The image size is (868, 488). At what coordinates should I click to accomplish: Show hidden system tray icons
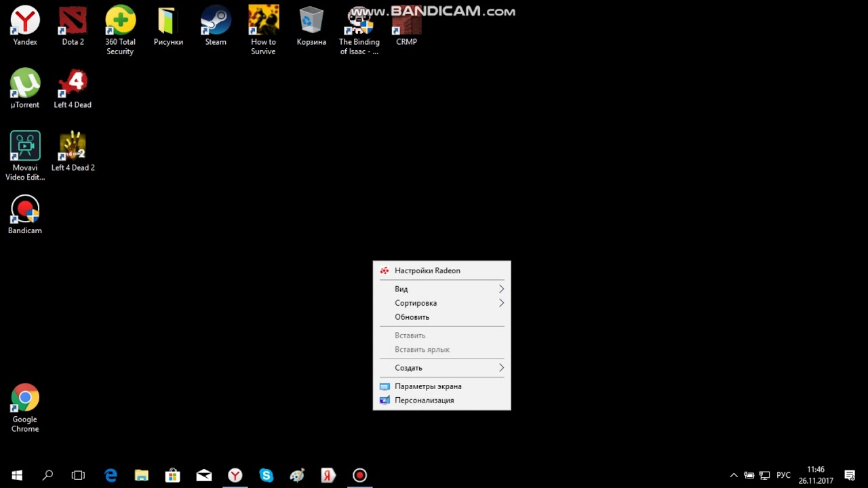[x=733, y=475]
